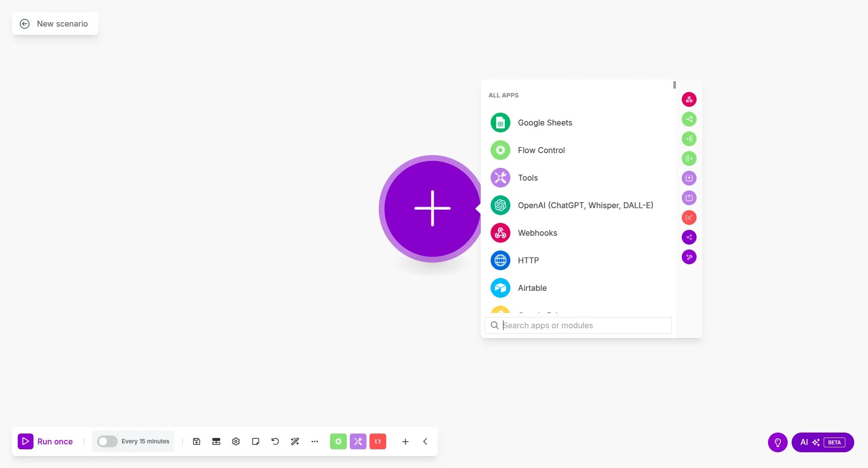Screen dimensions: 868x468
Task: Add a note with the note icon
Action: (x=256, y=441)
